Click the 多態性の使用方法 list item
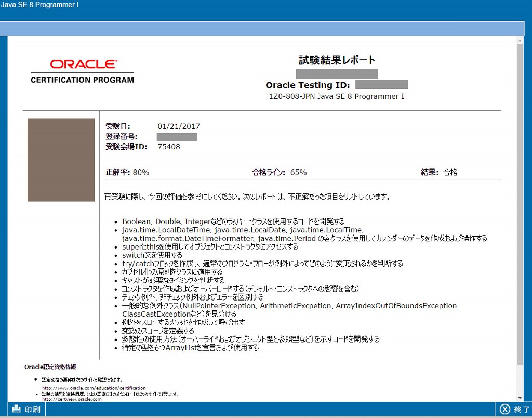Viewport: 532px width, 418px height. [x=251, y=339]
